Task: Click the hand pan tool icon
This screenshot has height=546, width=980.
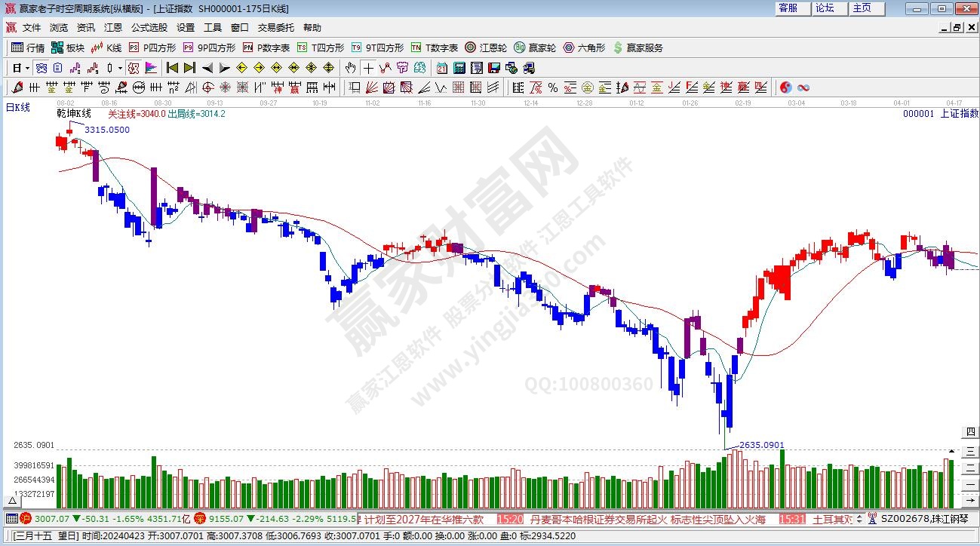Action: (x=351, y=68)
